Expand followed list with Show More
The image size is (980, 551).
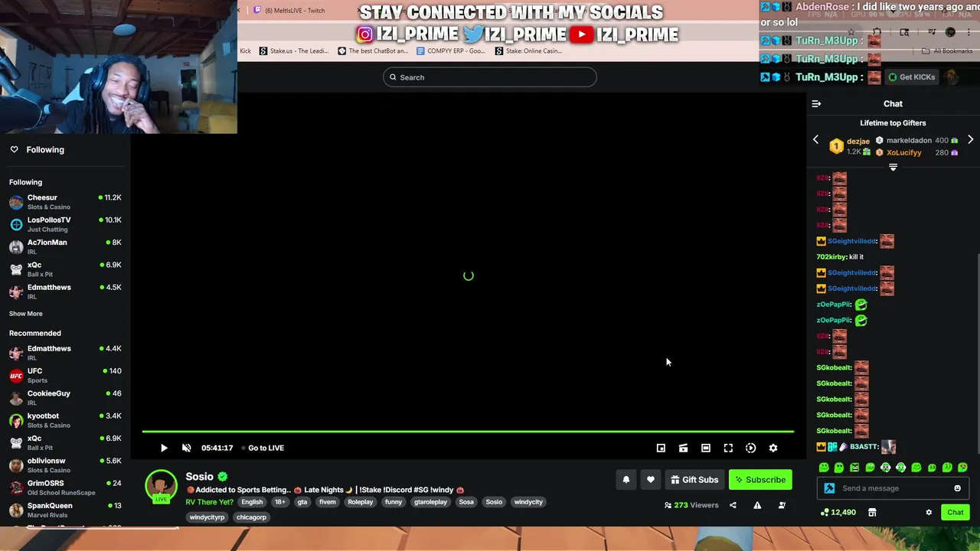pyautogui.click(x=26, y=314)
